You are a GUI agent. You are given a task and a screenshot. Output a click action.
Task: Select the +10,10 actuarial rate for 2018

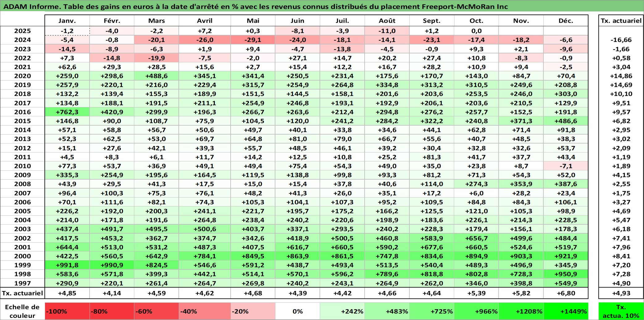621,94
